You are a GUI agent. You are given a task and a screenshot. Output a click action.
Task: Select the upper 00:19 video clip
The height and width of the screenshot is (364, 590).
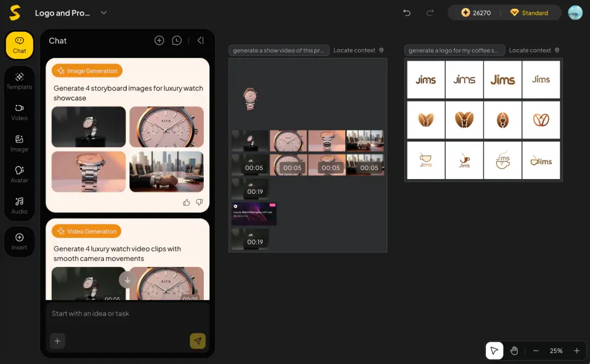tap(250, 188)
